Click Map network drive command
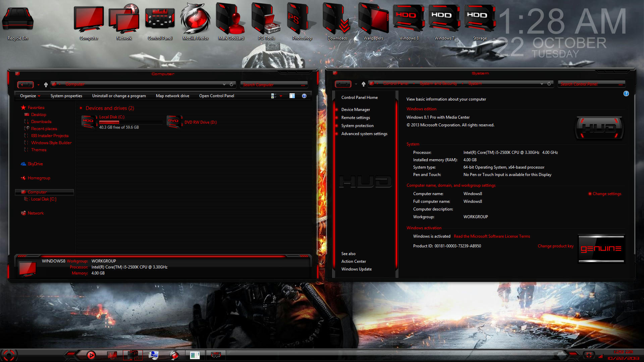The height and width of the screenshot is (362, 644). 172,96
